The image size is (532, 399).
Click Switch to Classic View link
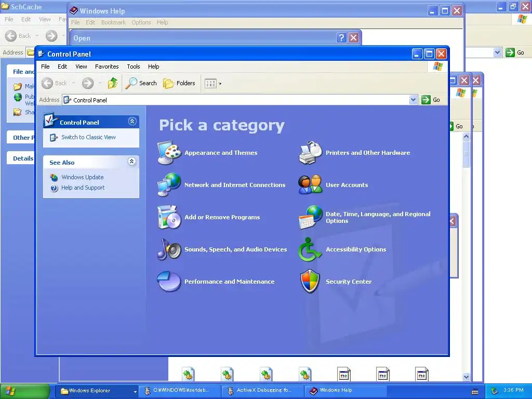(x=88, y=137)
